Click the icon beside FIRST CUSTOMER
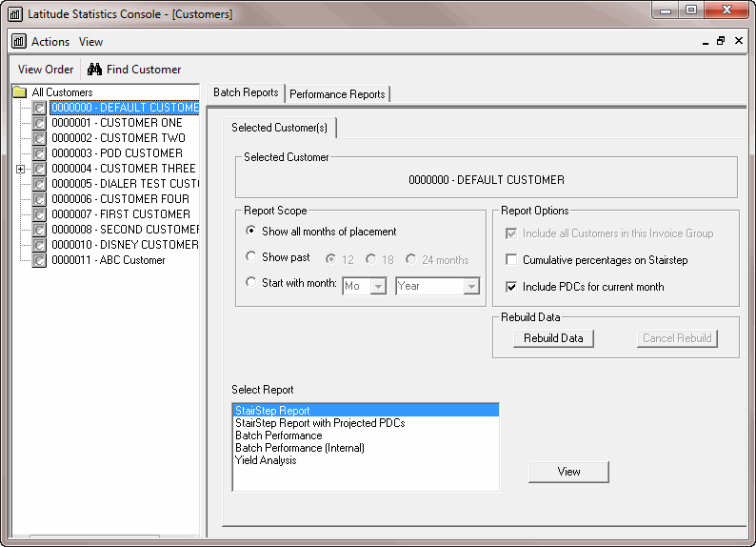The height and width of the screenshot is (547, 756). coord(39,214)
